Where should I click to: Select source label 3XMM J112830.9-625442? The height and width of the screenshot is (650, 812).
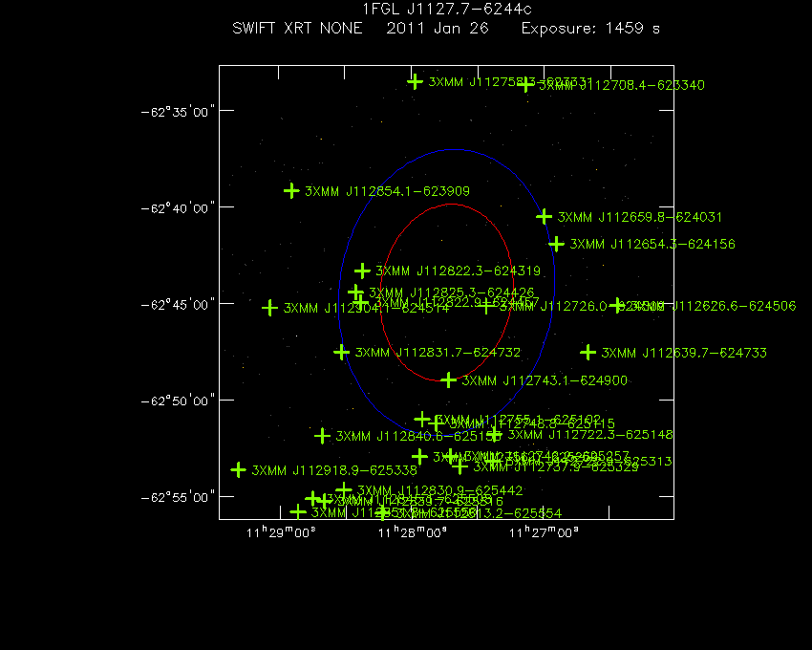tap(439, 490)
